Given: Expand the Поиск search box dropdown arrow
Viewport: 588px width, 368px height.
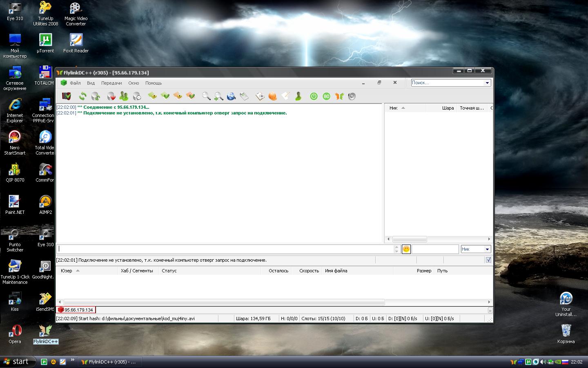Looking at the screenshot, I should 487,83.
